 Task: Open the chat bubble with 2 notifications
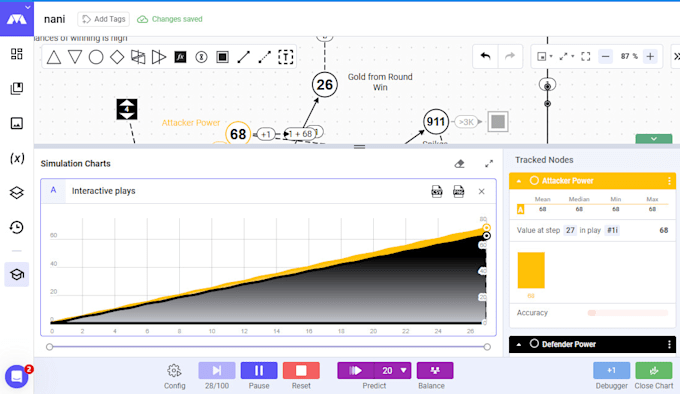16,376
